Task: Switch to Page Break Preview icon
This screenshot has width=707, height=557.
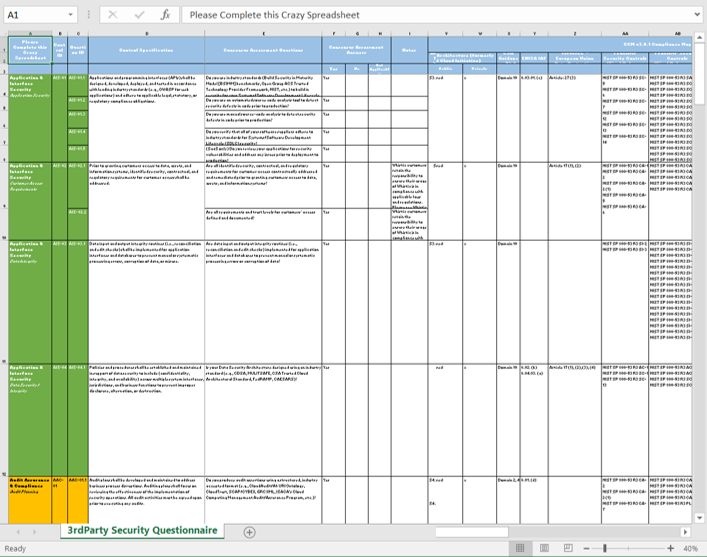Action: (x=568, y=548)
